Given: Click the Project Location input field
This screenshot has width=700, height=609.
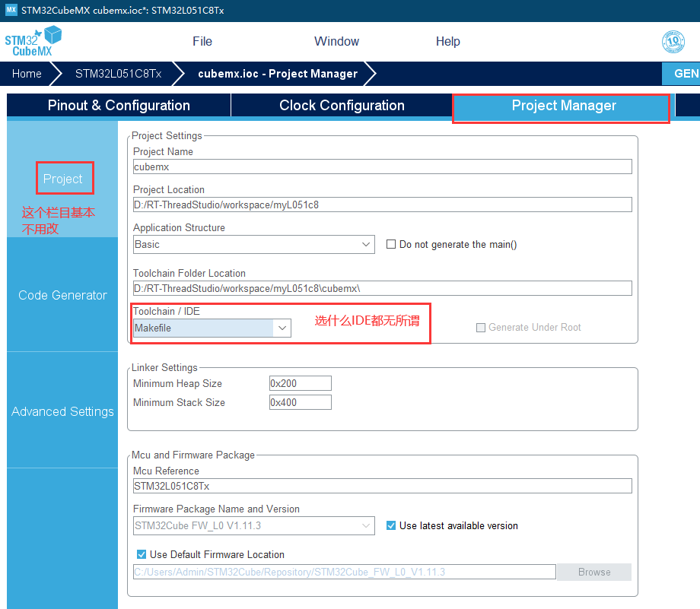Looking at the screenshot, I should (383, 205).
